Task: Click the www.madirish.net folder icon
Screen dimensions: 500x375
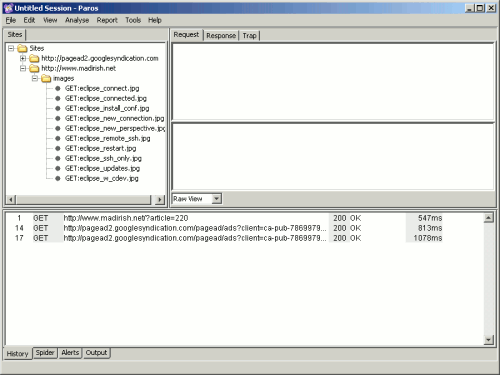Action: click(x=34, y=69)
